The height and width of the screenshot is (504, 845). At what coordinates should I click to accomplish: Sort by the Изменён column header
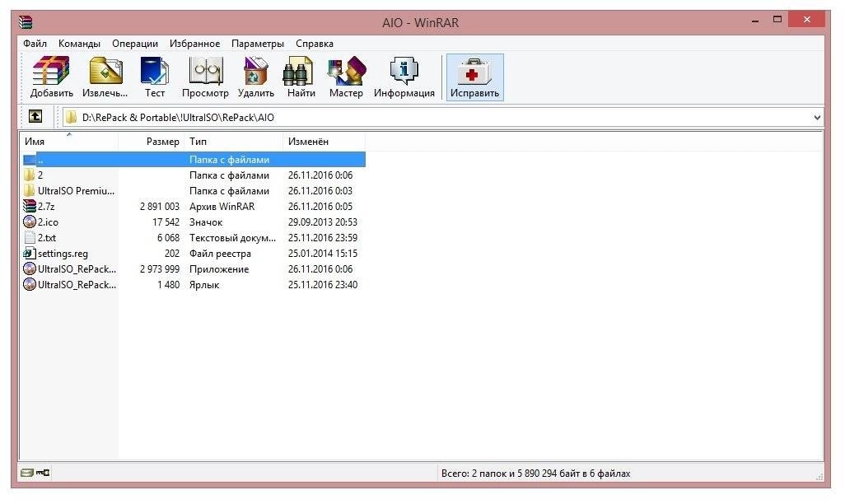click(324, 141)
